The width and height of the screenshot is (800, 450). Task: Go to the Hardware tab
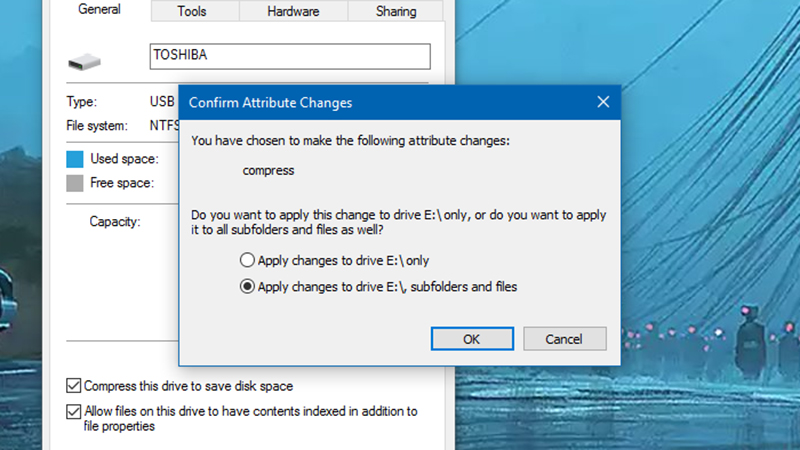coord(293,11)
